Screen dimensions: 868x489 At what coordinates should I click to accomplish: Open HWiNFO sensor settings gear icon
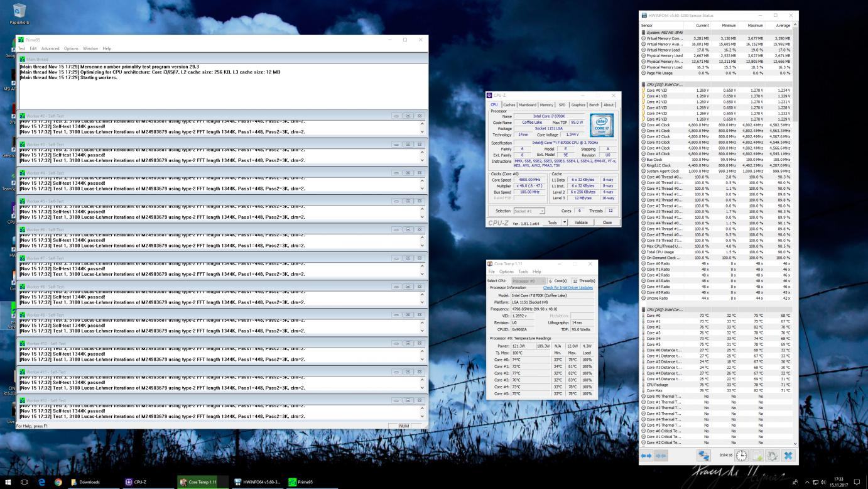click(773, 455)
